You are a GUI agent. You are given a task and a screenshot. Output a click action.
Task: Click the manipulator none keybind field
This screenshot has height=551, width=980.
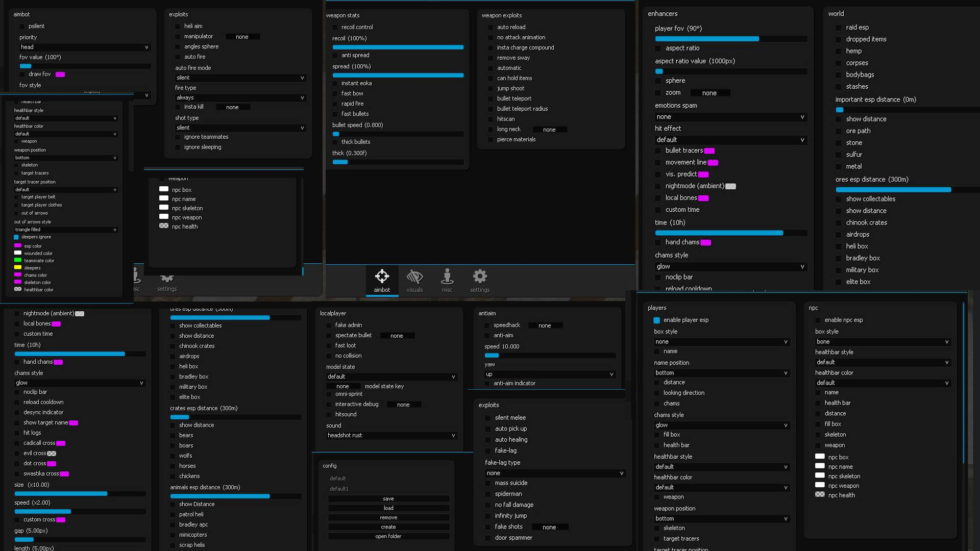(x=242, y=37)
